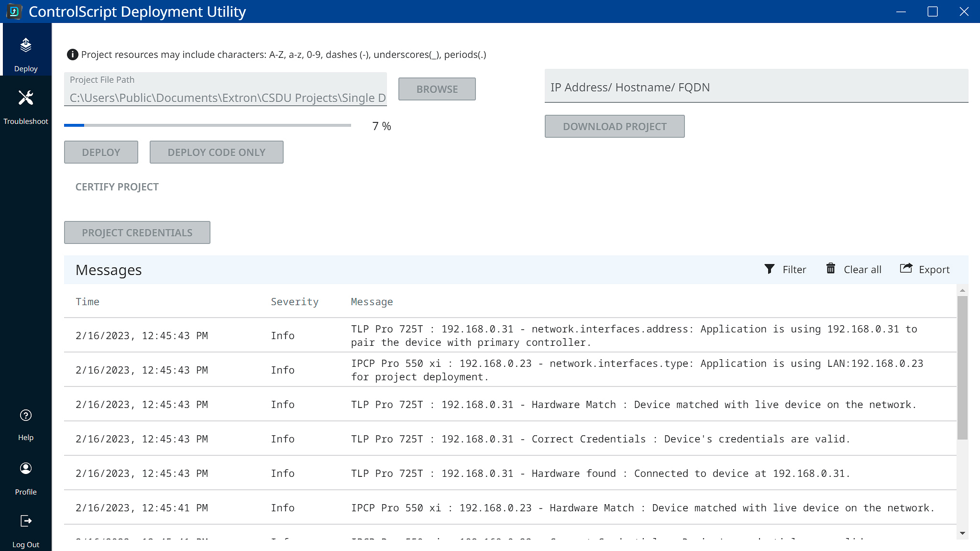980x551 pixels.
Task: Click the Filter icon in Messages panel
Action: point(770,268)
